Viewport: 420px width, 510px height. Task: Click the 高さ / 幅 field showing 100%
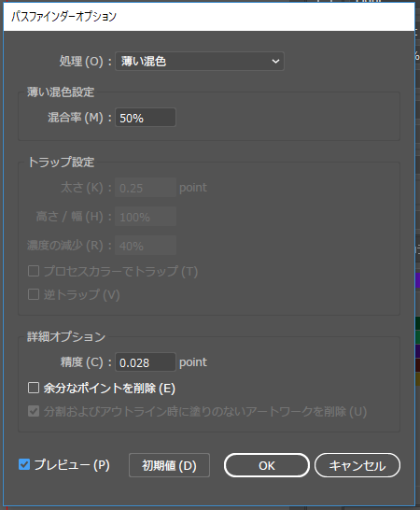146,217
